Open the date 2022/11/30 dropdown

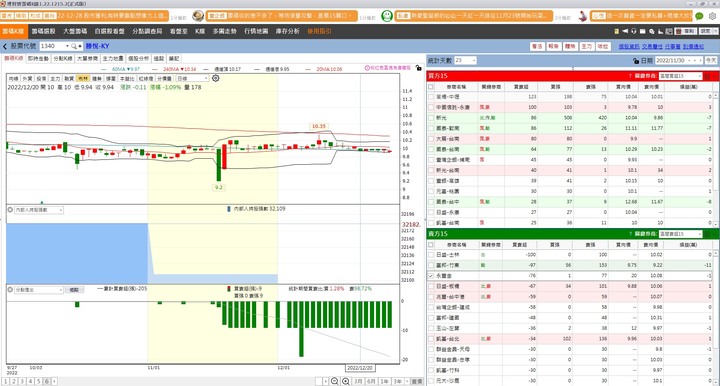click(690, 61)
